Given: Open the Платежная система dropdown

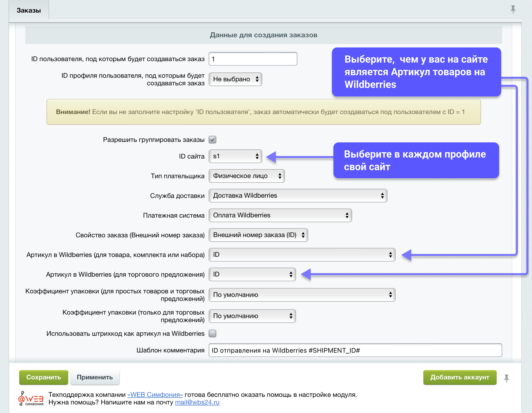Looking at the screenshot, I should point(280,215).
